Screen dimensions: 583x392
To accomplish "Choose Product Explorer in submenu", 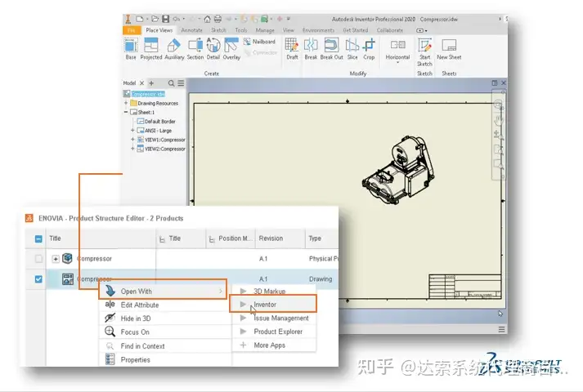I will coord(273,332).
